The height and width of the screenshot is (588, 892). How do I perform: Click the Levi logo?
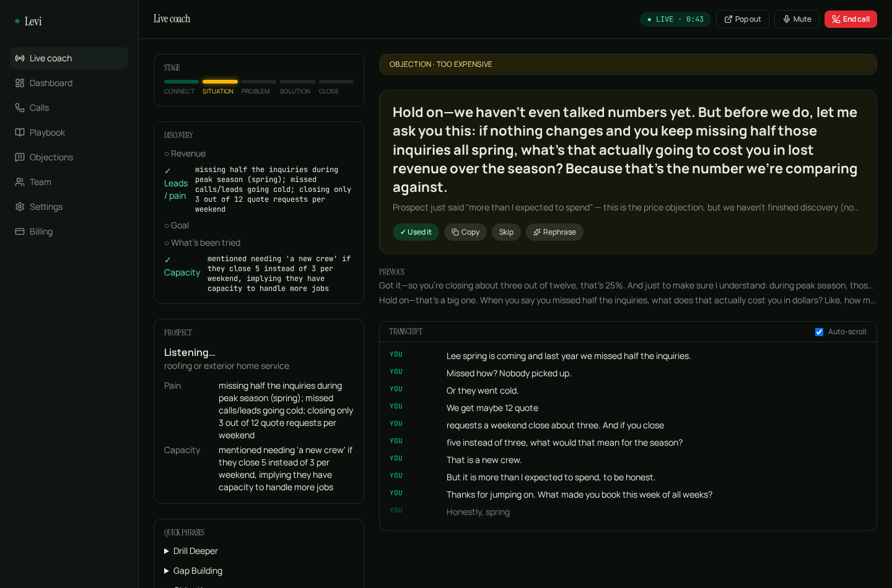28,21
